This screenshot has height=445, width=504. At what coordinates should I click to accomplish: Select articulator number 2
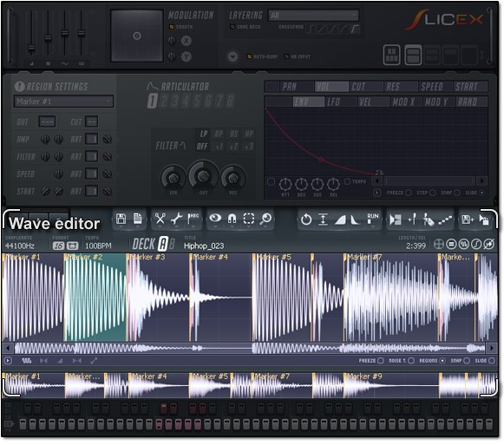pos(164,101)
